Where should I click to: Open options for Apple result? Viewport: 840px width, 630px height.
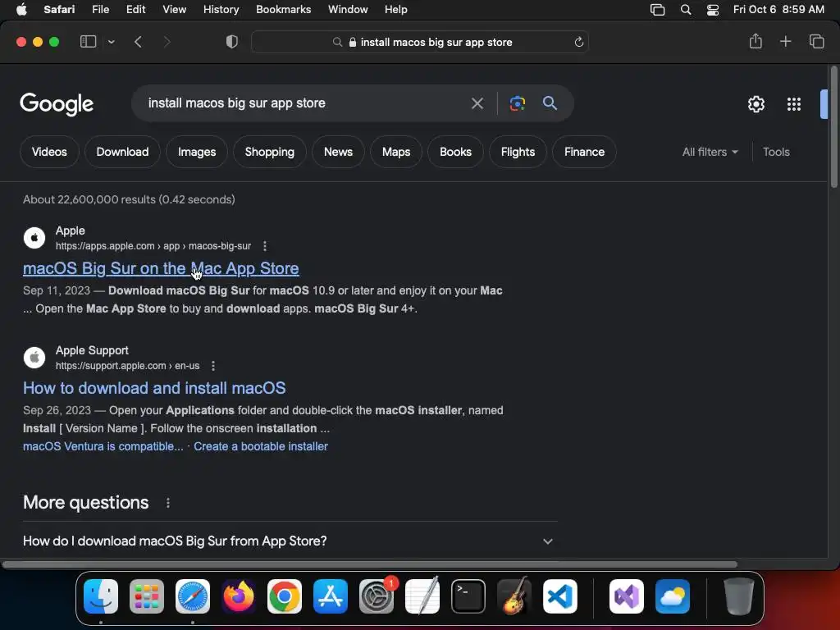click(265, 246)
